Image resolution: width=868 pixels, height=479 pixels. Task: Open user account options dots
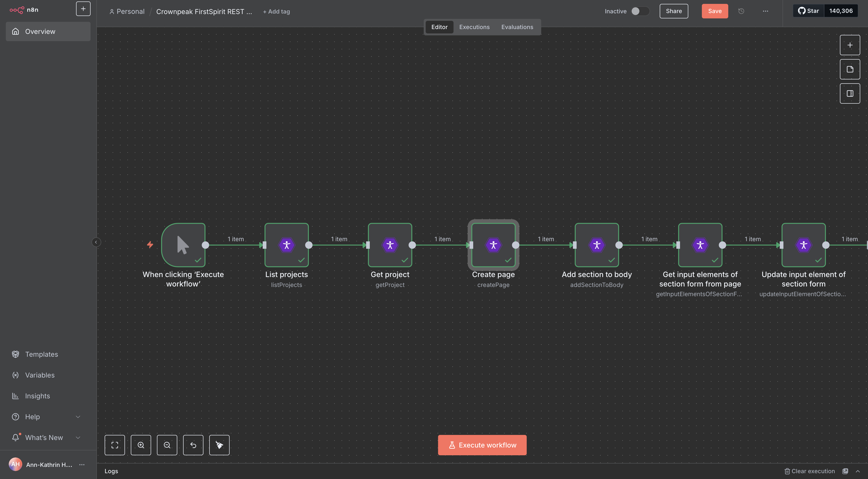82,464
